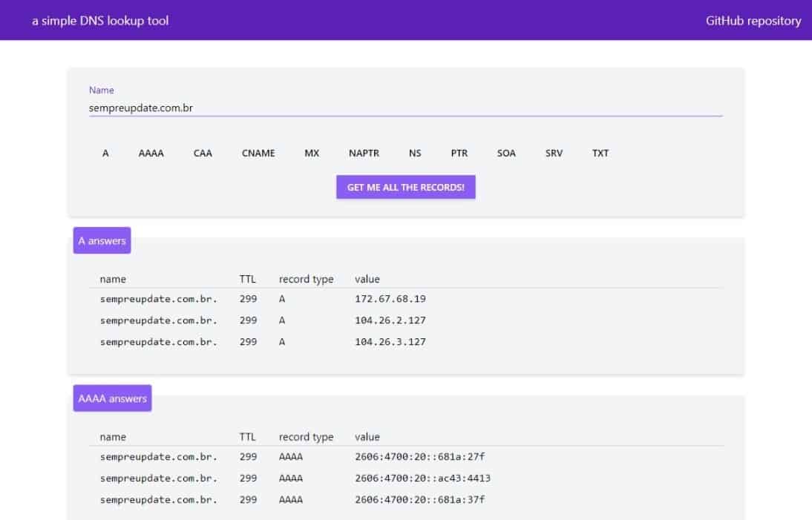Click name cell in 172.67.68.19 row
This screenshot has width=812, height=520.
click(159, 299)
